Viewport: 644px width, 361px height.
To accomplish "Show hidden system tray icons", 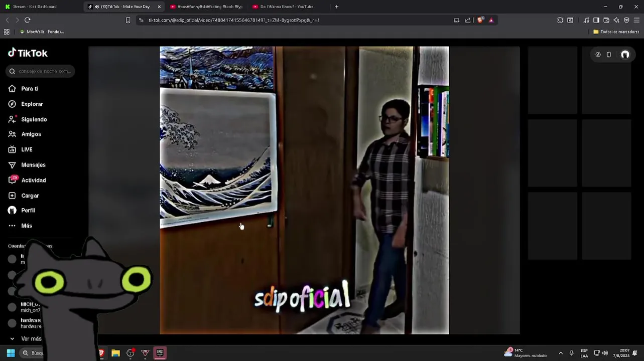I will [x=561, y=353].
